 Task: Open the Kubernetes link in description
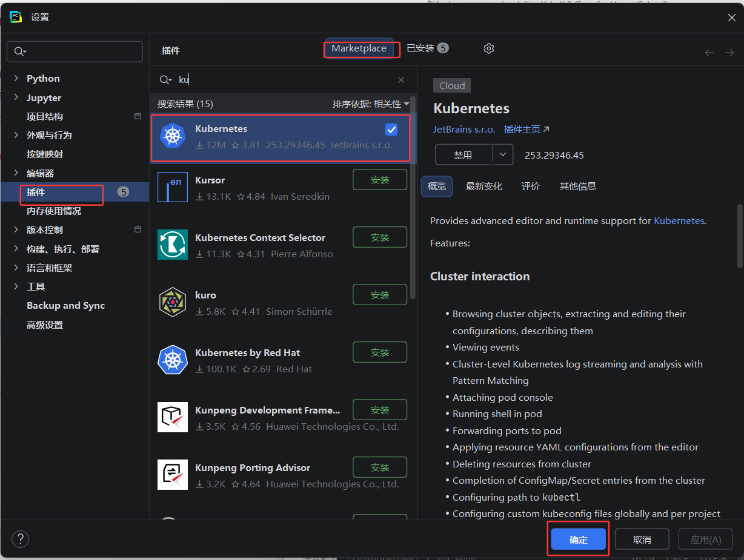coord(679,221)
